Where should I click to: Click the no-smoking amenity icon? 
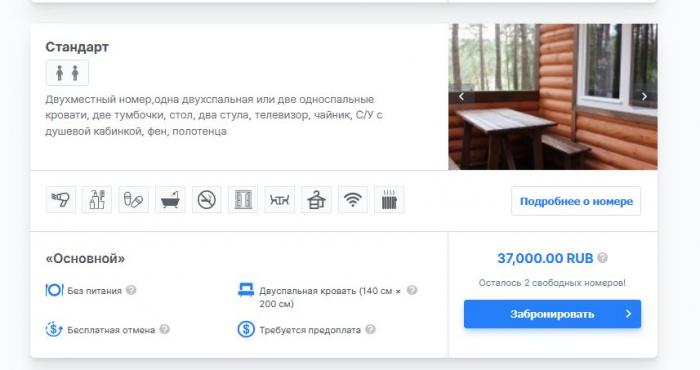coord(207,200)
